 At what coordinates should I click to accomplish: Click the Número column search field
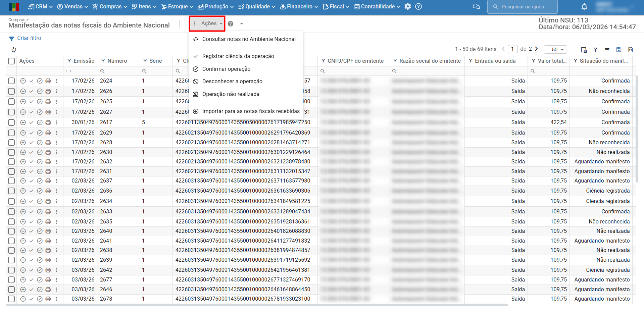[118, 71]
